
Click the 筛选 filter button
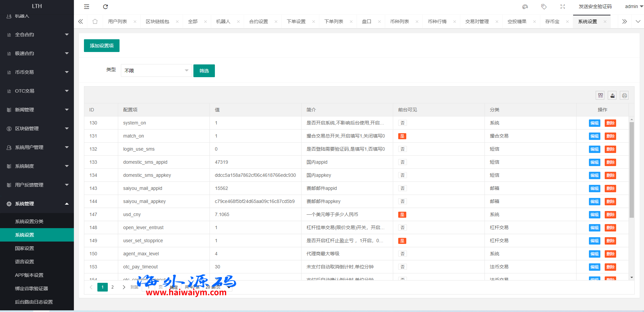[x=204, y=71]
